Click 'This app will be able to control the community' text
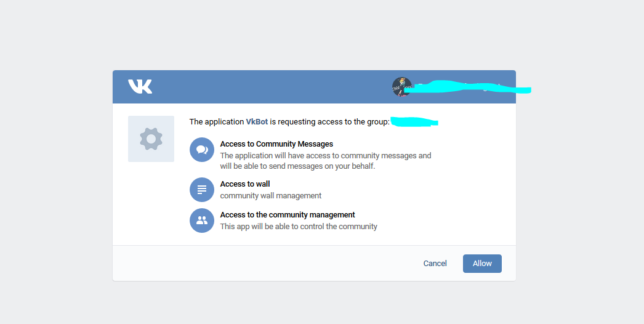Screen dimensions: 644x324 tap(299, 227)
